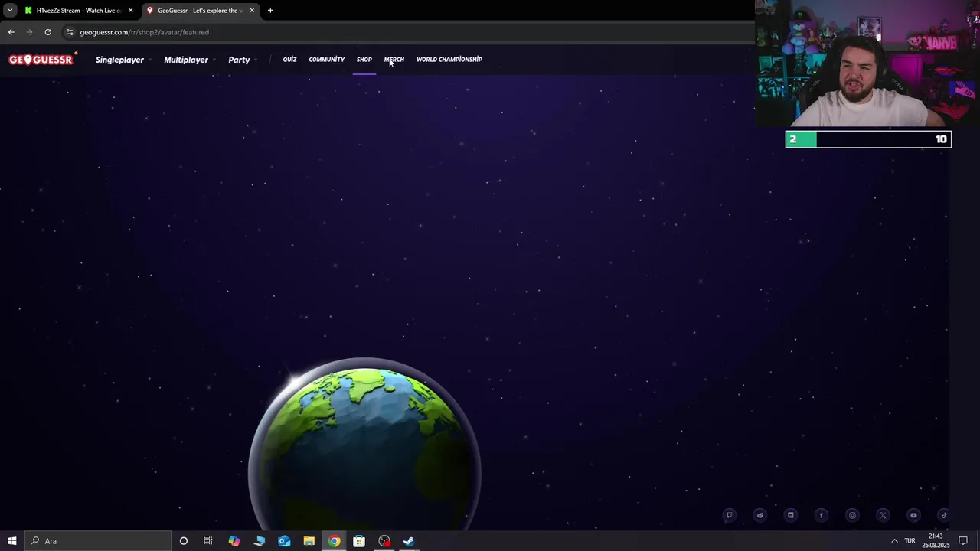Screen dimensions: 980x551
Task: Open File Explorer from the taskbar
Action: coord(309,541)
